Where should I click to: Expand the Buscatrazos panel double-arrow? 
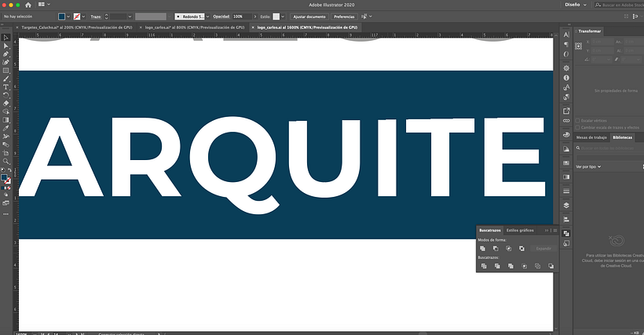click(547, 231)
